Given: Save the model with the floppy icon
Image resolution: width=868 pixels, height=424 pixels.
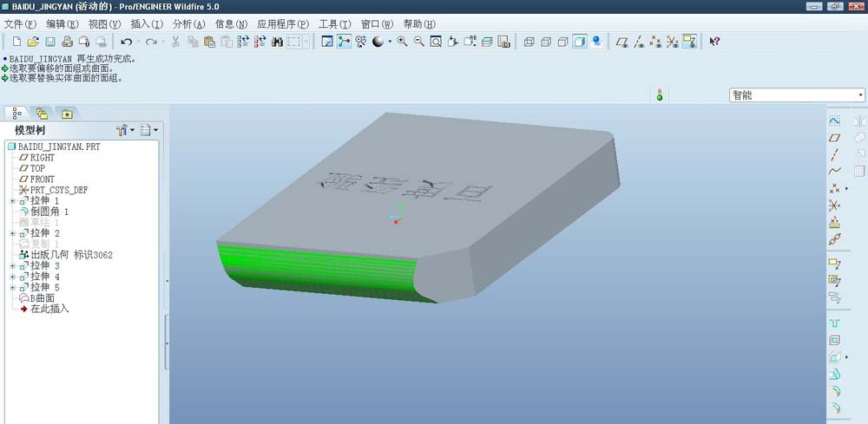Looking at the screenshot, I should tap(49, 42).
